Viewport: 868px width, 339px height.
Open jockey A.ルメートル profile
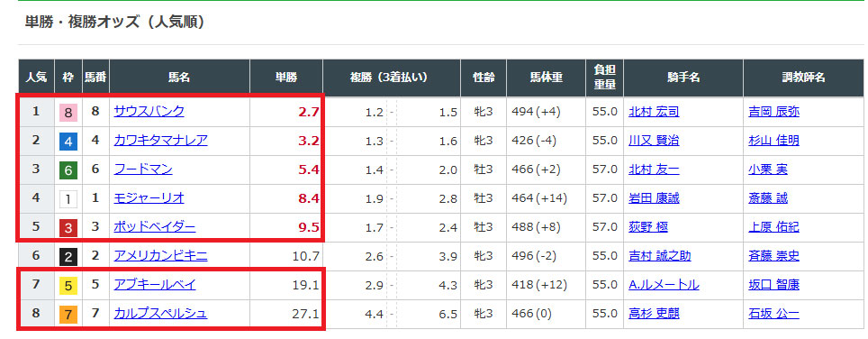pyautogui.click(x=664, y=285)
